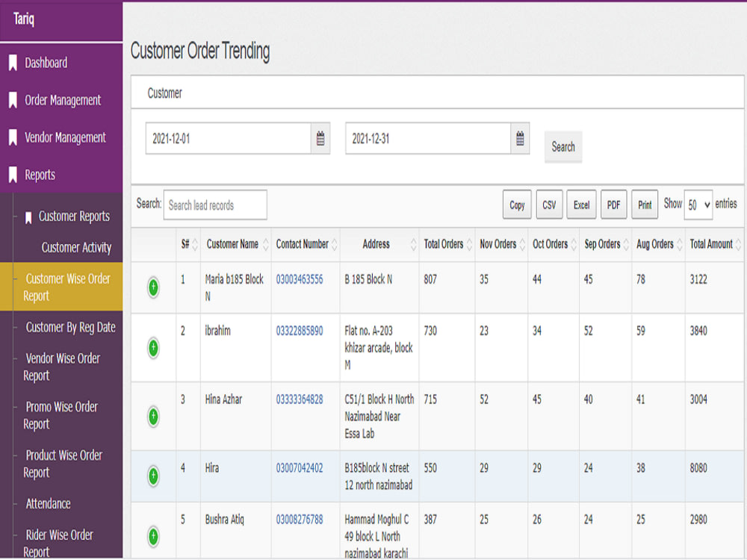This screenshot has width=747, height=560.
Task: Click total amount 3840 in ibrahim row
Action: (698, 331)
